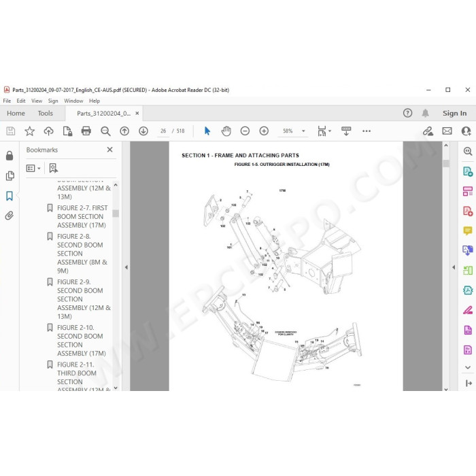Open bookmark FIGURE 2-11 THIRD BOOM SECTION
476x476 pixels.
click(84, 377)
